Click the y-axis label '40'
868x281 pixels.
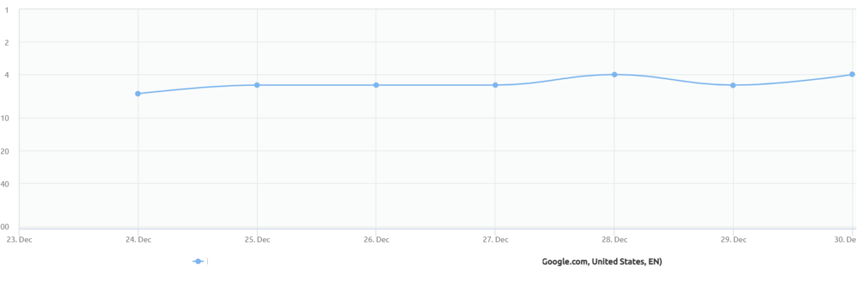pos(5,183)
